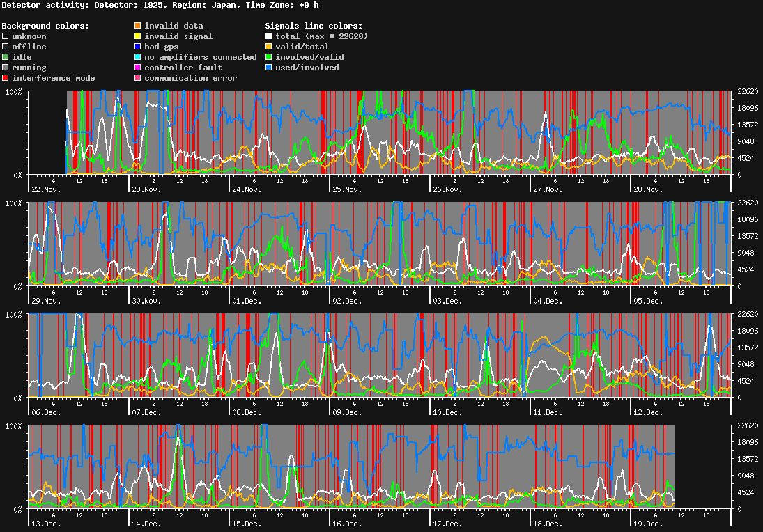Click the 'Background colors:' legend heading

click(x=45, y=26)
